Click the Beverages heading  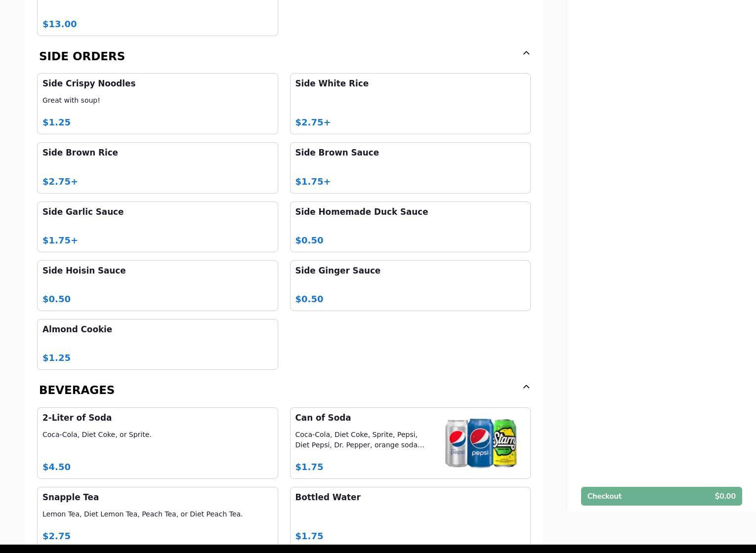coord(77,390)
